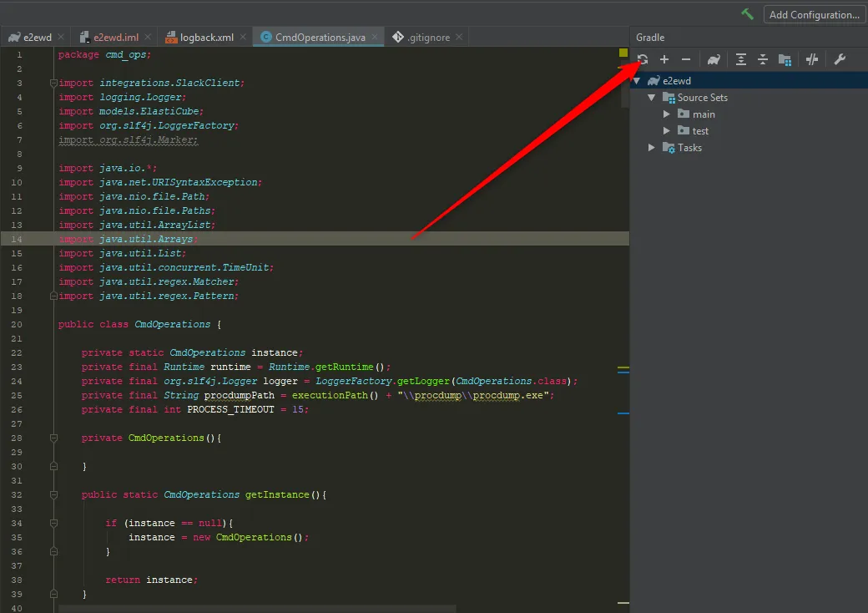Click the group modules icon in Gradle toolbar
This screenshot has width=868, height=613.
[785, 58]
